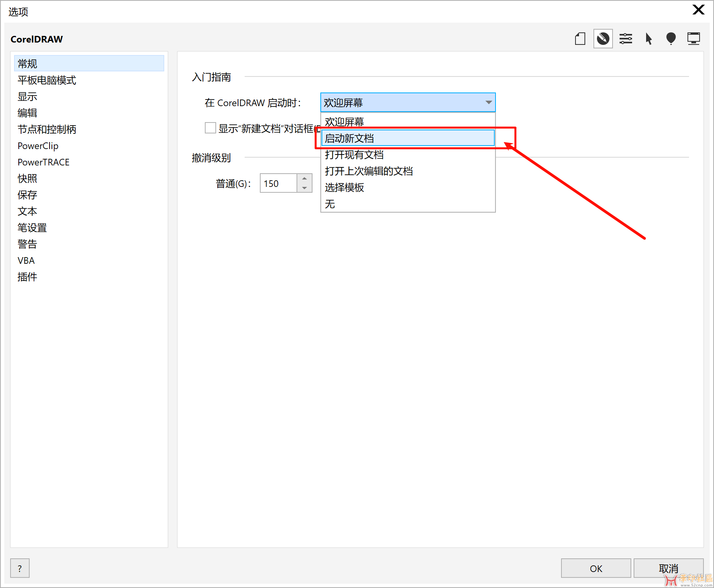714x588 pixels.
Task: Confirm settings with the OK button
Action: click(x=596, y=568)
